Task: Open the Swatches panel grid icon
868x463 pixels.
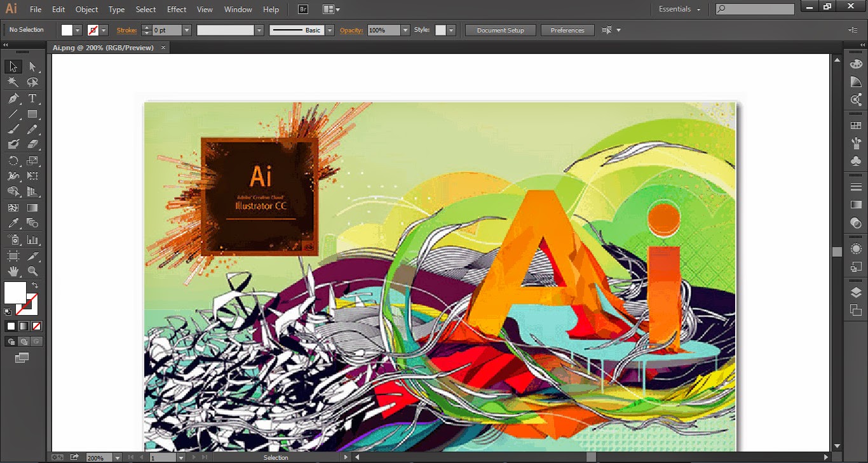Action: click(856, 126)
